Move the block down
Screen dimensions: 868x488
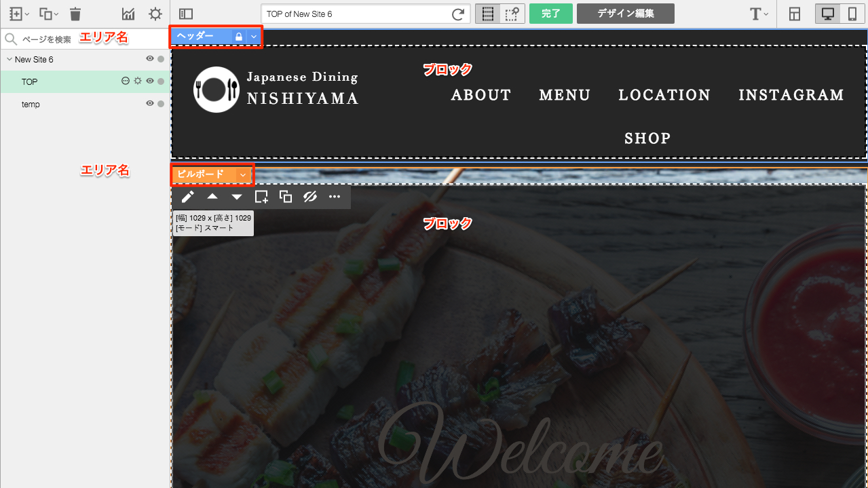(x=237, y=197)
